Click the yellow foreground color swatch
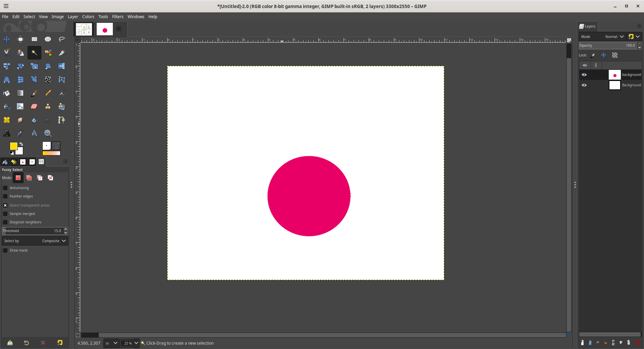The height and width of the screenshot is (349, 644). click(x=13, y=146)
